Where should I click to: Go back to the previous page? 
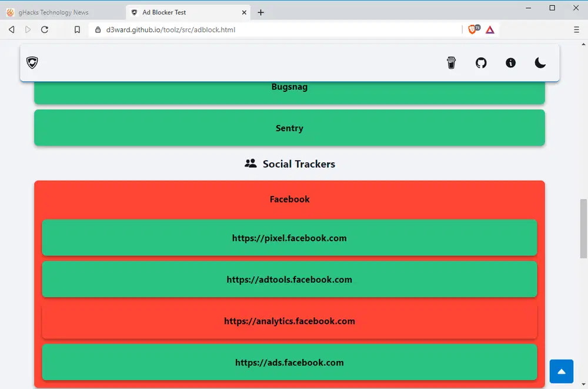coord(12,29)
